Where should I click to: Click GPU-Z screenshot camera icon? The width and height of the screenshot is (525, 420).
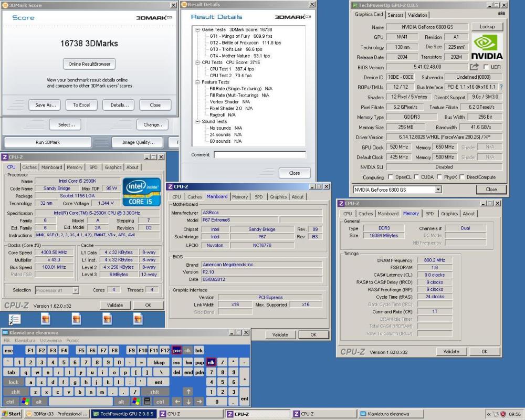pyautogui.click(x=501, y=14)
